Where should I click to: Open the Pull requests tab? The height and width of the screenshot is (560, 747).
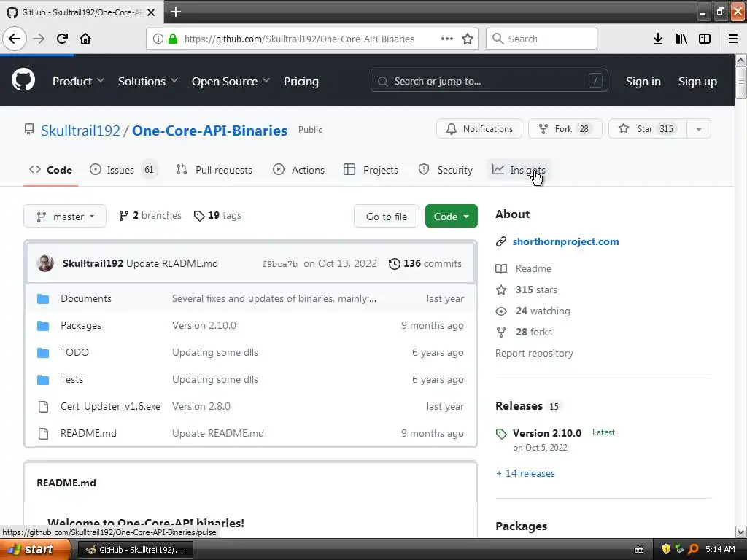pos(214,170)
